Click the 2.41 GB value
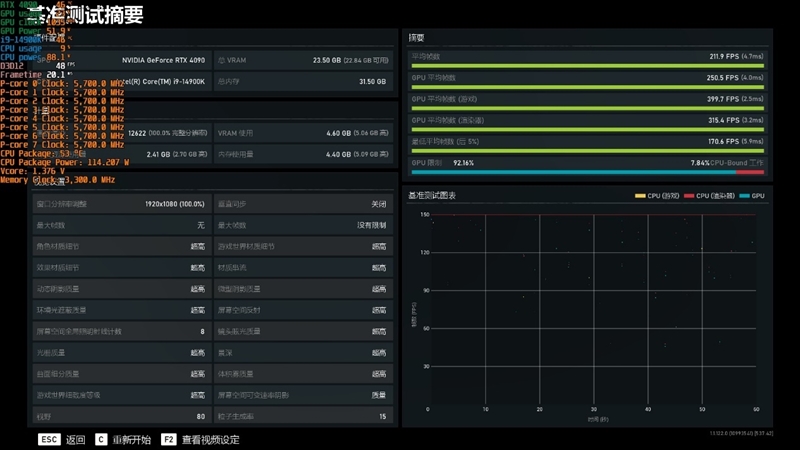This screenshot has height=450, width=800. point(158,154)
